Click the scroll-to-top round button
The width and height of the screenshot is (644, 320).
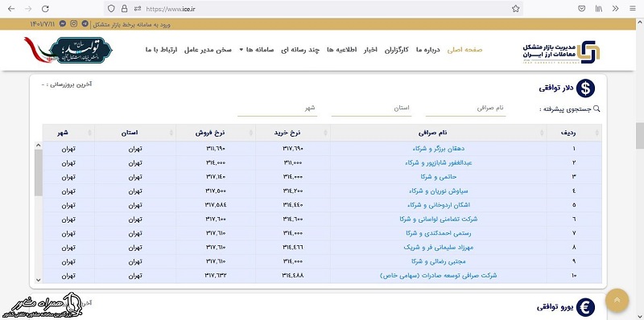pos(617,301)
